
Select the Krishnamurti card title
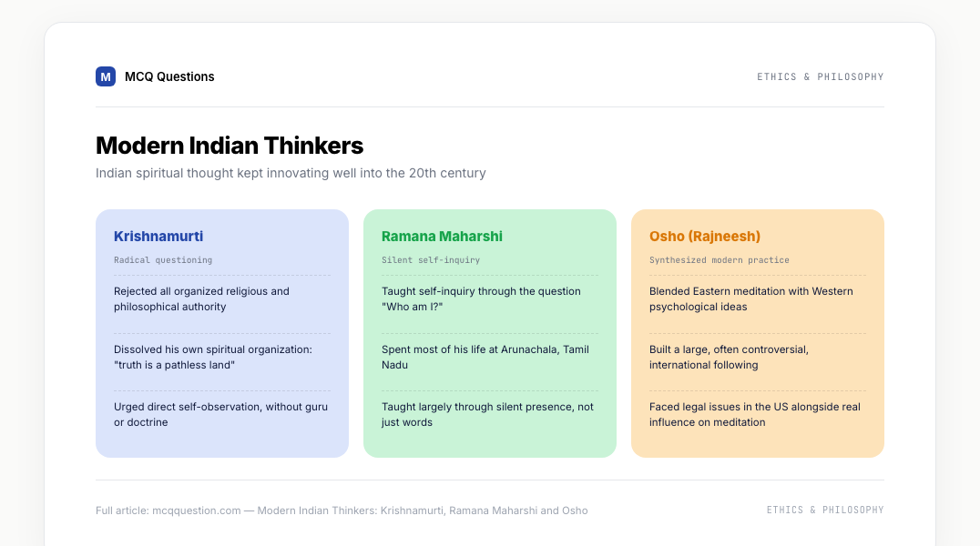coord(158,236)
